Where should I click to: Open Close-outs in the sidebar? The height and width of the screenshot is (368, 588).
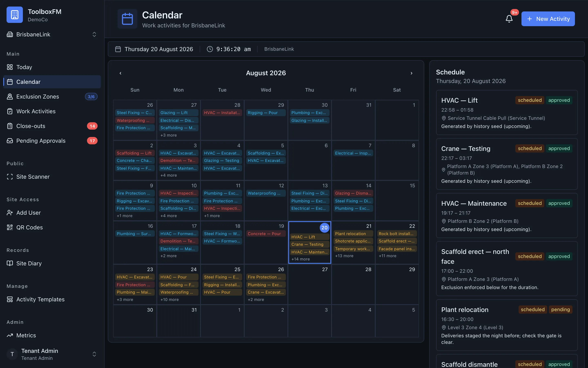click(52, 126)
